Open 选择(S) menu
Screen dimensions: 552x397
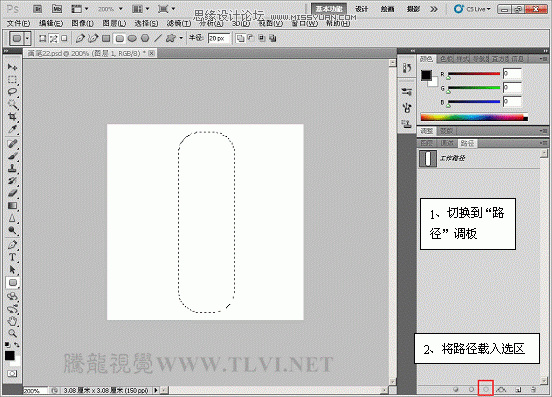pos(146,23)
